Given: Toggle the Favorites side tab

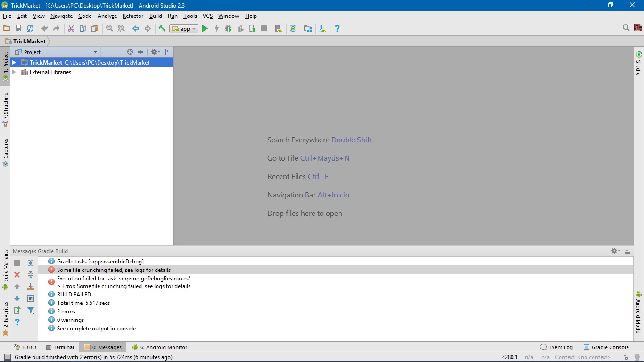Looking at the screenshot, I should pyautogui.click(x=5, y=319).
